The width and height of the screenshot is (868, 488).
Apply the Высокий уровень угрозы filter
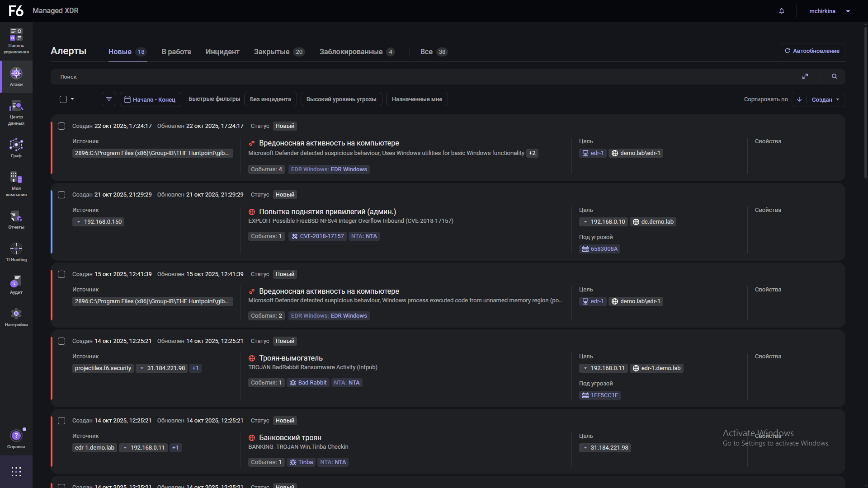coord(341,99)
